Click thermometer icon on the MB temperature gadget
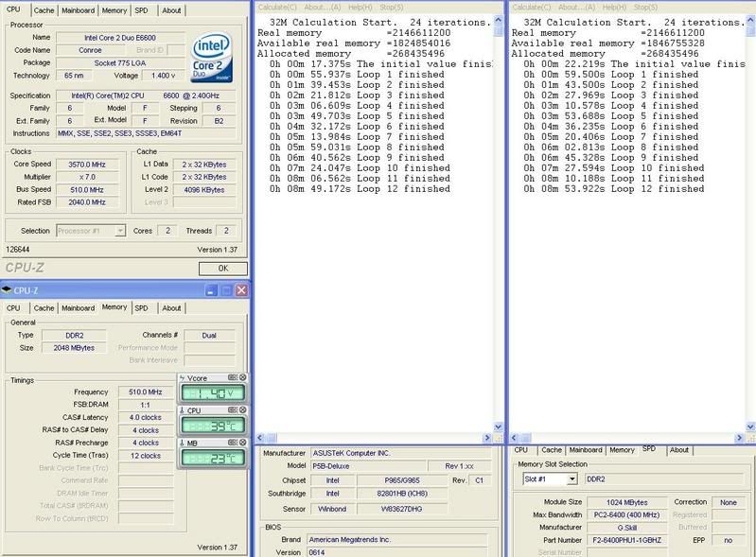This screenshot has height=557, width=756. (x=183, y=443)
